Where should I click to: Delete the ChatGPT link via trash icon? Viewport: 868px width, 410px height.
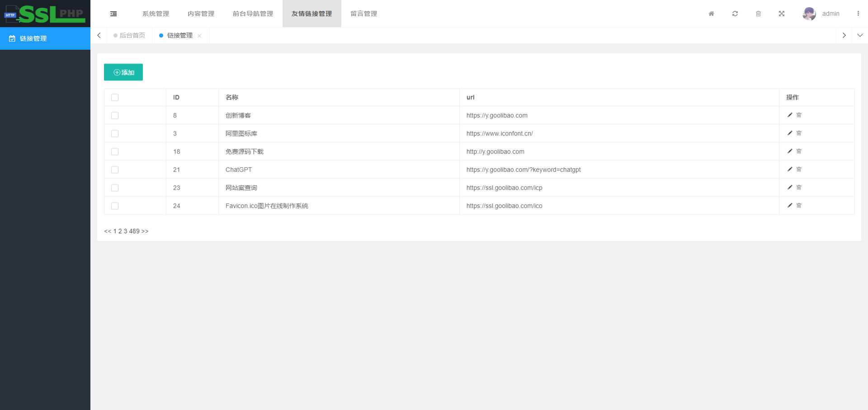click(799, 170)
